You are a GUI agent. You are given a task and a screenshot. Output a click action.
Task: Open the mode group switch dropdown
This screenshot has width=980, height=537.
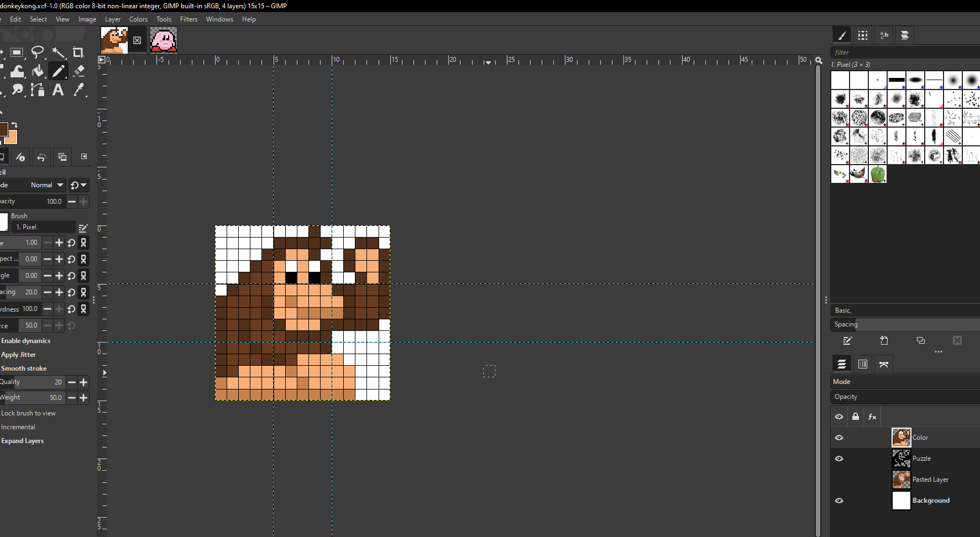[78, 185]
